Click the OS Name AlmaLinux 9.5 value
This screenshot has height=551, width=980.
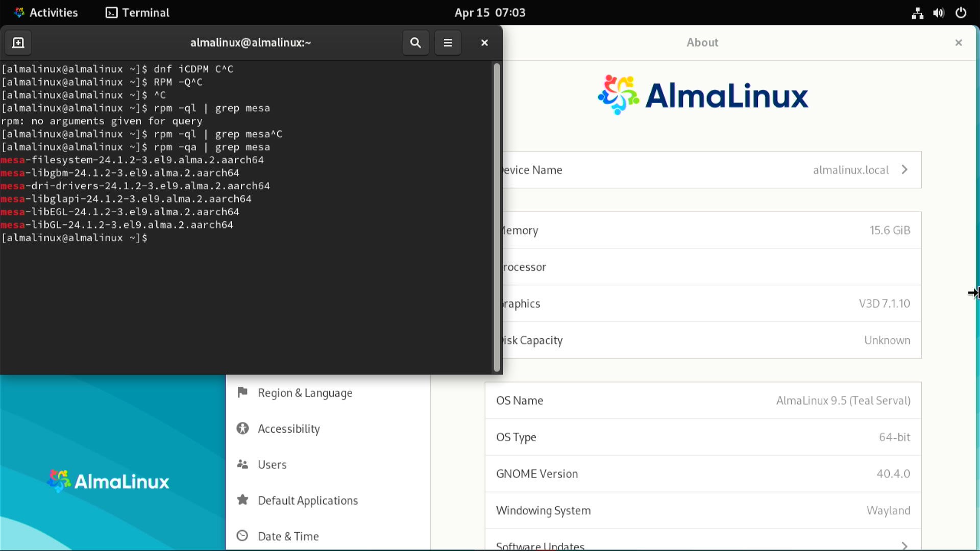click(x=843, y=400)
